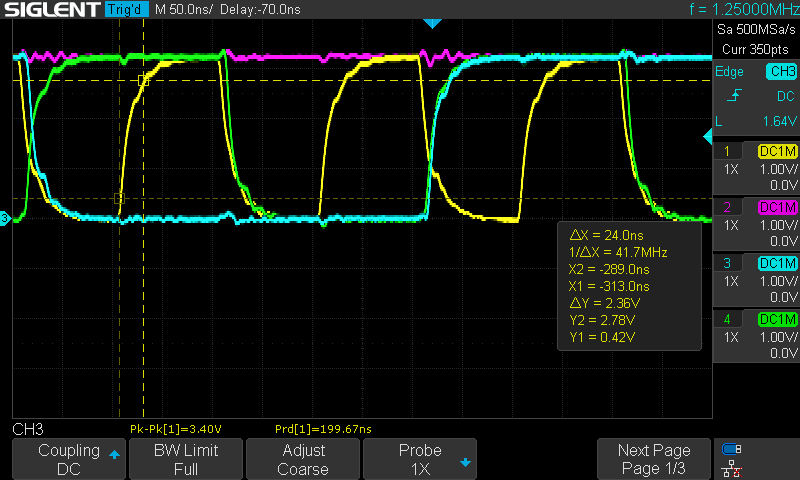
Task: Select the Adjust Coarse menu item
Action: (303, 459)
